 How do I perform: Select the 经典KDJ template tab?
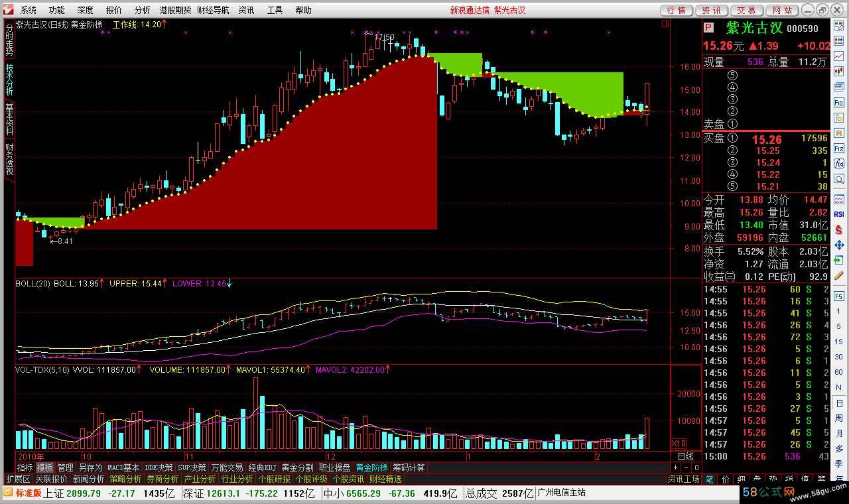coord(263,468)
